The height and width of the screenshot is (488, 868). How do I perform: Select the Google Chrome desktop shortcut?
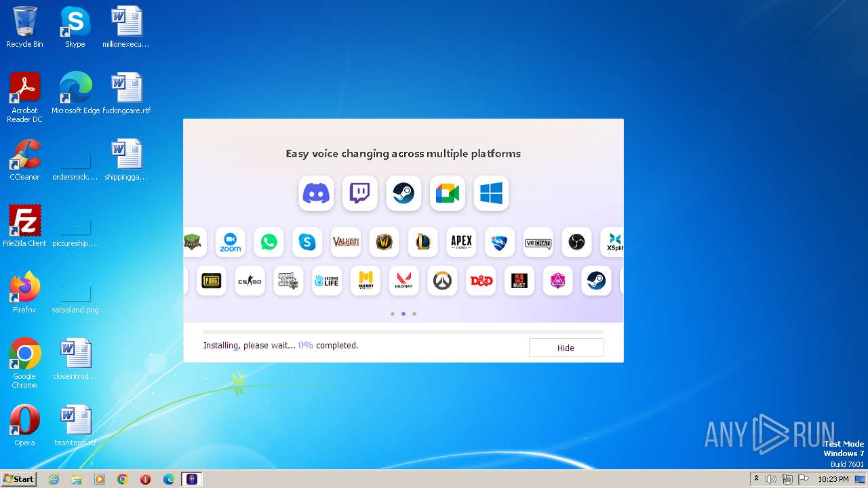tap(24, 363)
